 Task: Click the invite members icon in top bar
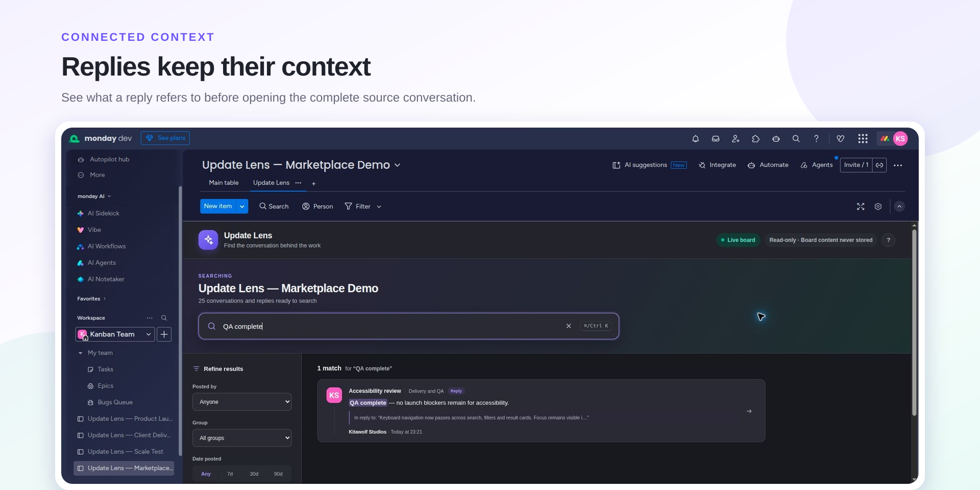736,139
